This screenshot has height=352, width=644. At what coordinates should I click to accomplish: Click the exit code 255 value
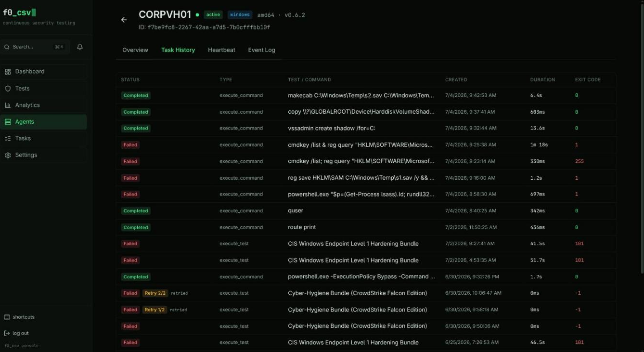(579, 161)
